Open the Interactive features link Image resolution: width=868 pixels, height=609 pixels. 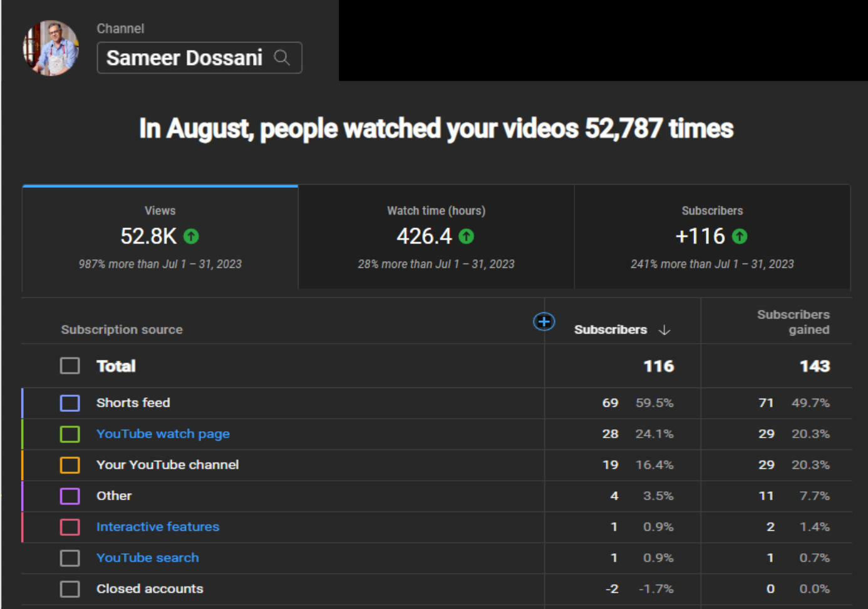coord(158,527)
